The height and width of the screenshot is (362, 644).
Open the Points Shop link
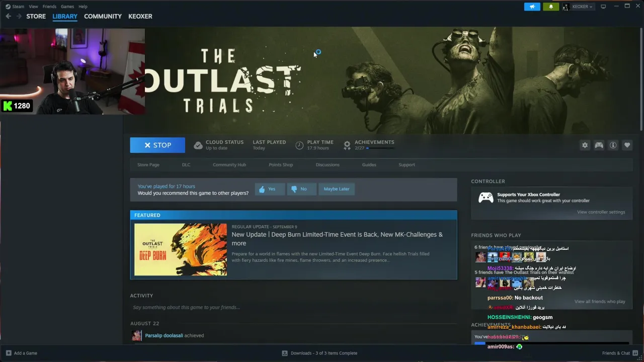pyautogui.click(x=281, y=165)
